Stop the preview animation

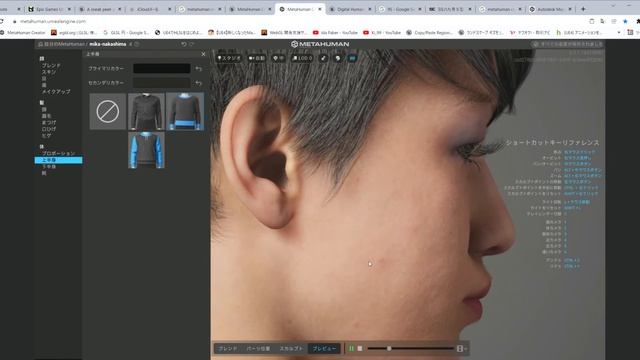360,349
